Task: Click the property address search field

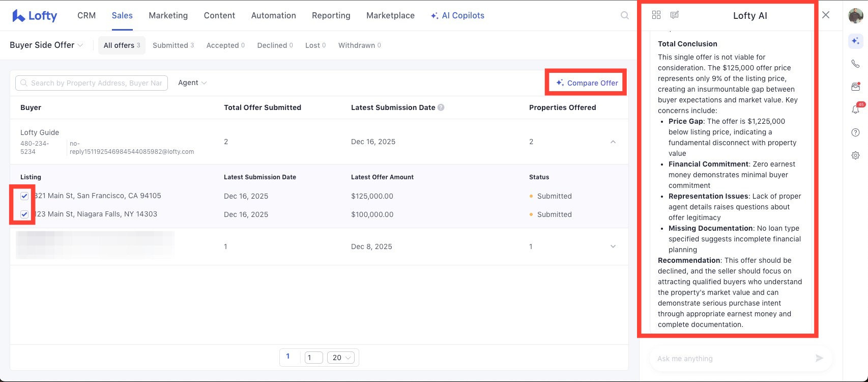Action: (96, 83)
